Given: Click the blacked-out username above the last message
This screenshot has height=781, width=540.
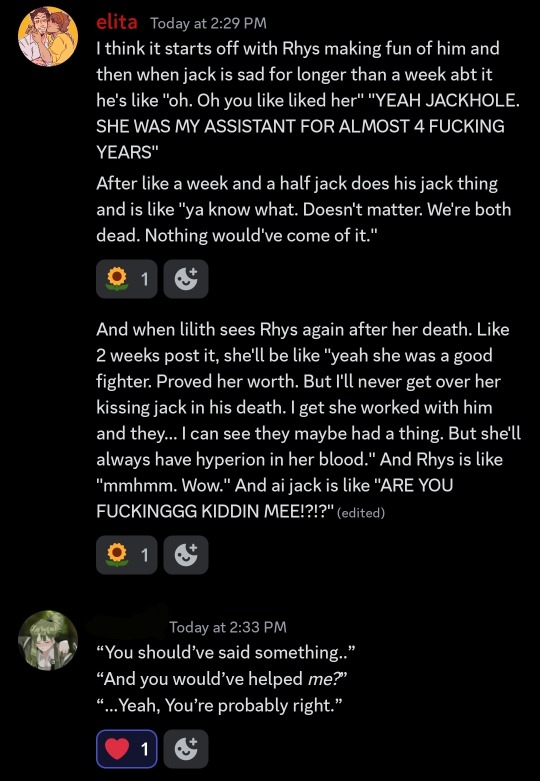Looking at the screenshot, I should [127, 623].
